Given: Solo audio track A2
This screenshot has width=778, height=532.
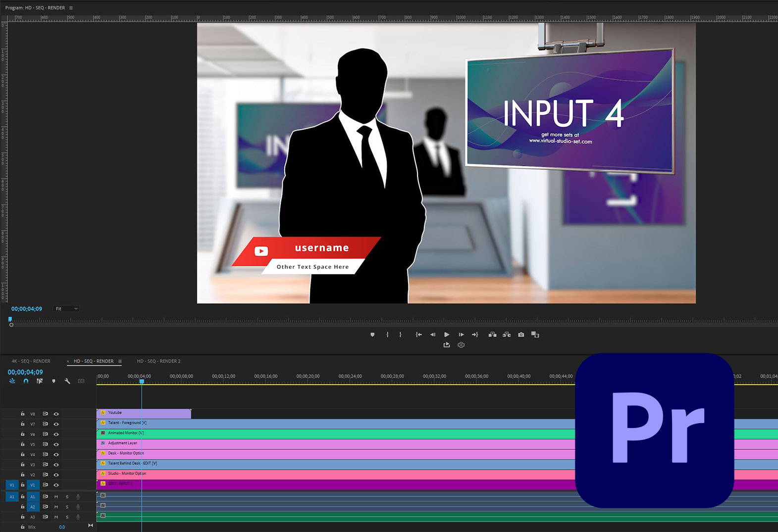Looking at the screenshot, I should tap(67, 507).
